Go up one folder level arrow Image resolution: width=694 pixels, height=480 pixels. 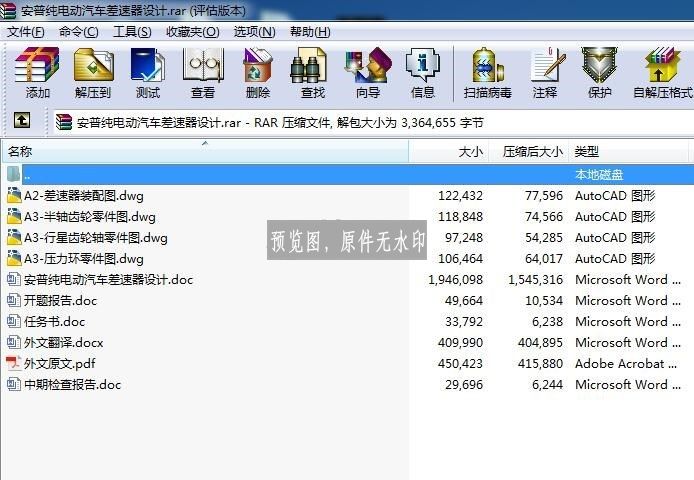tap(22, 120)
